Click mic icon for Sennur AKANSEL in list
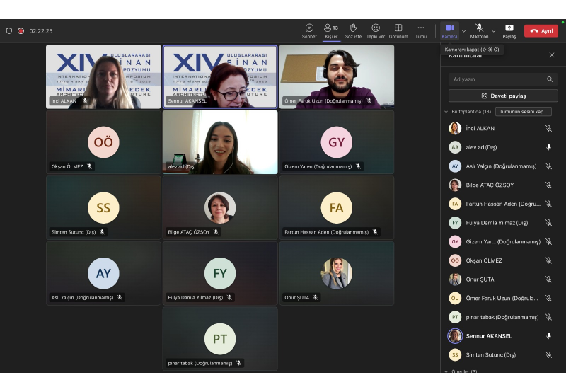Image resolution: width=566 pixels, height=392 pixels. [548, 335]
